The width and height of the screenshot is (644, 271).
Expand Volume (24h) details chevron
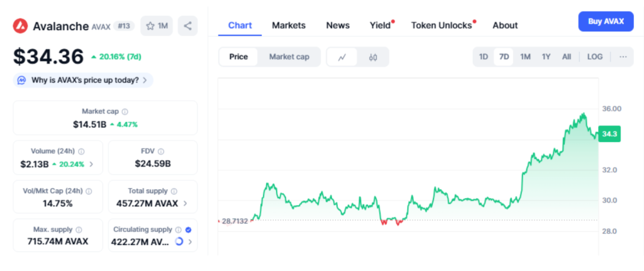pyautogui.click(x=91, y=164)
